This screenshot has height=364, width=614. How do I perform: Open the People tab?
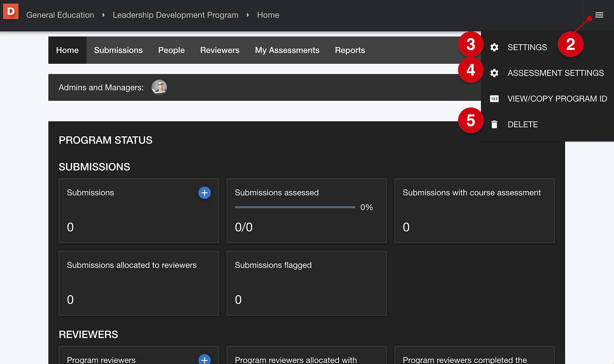(171, 50)
